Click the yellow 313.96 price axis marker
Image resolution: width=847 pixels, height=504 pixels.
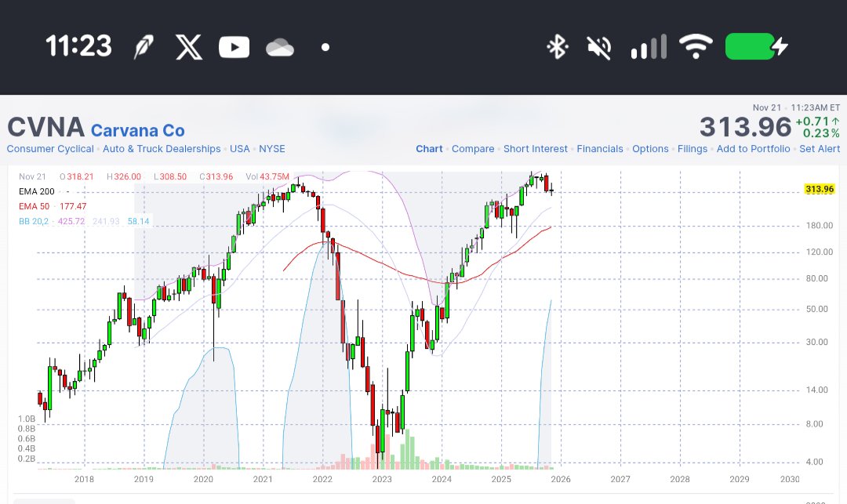point(820,189)
